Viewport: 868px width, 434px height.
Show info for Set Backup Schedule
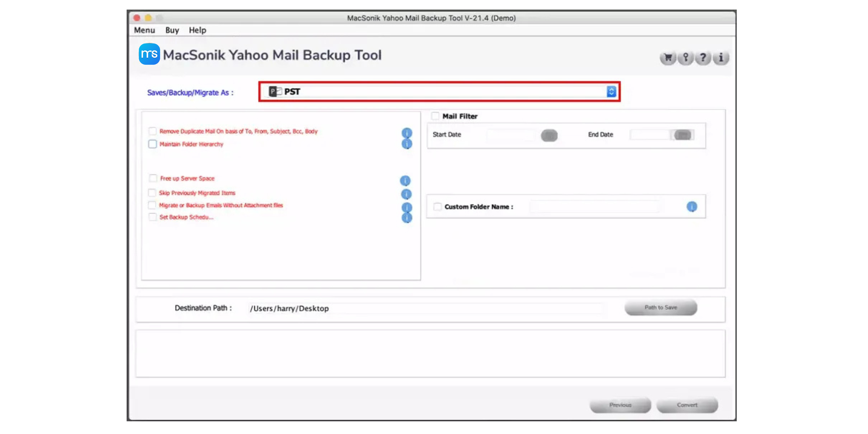(x=407, y=218)
